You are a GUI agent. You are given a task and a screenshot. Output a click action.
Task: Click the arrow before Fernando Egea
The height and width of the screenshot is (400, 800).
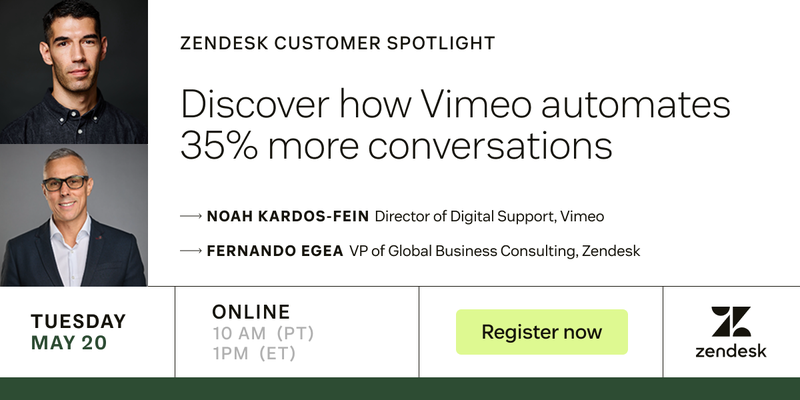[x=191, y=251]
